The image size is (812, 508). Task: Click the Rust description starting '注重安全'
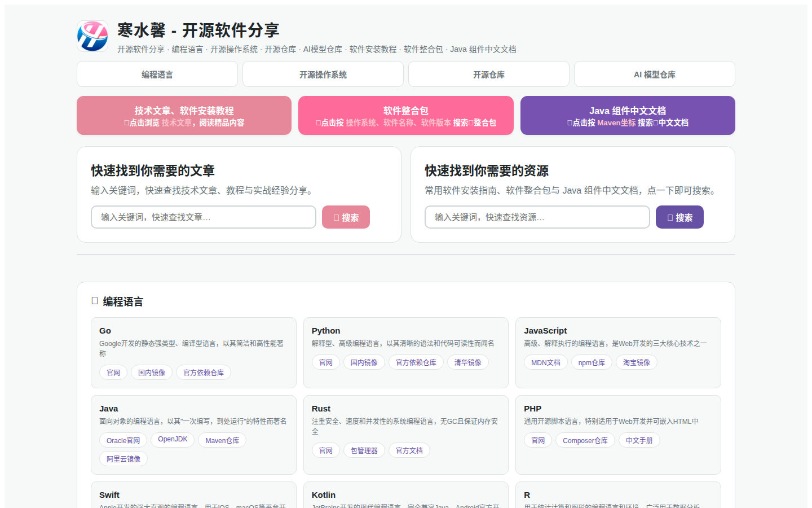405,426
